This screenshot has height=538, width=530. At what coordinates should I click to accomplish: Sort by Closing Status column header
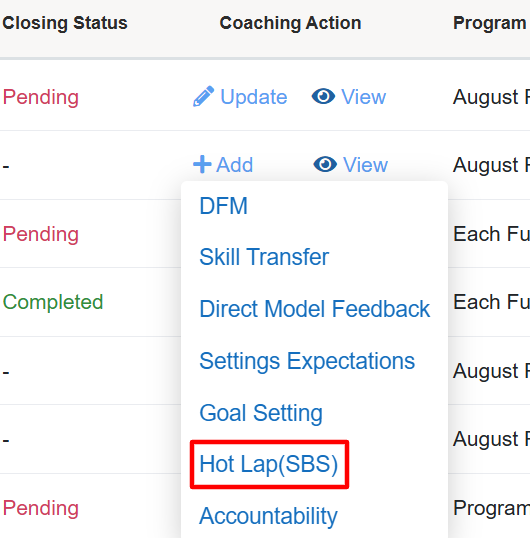coord(65,23)
